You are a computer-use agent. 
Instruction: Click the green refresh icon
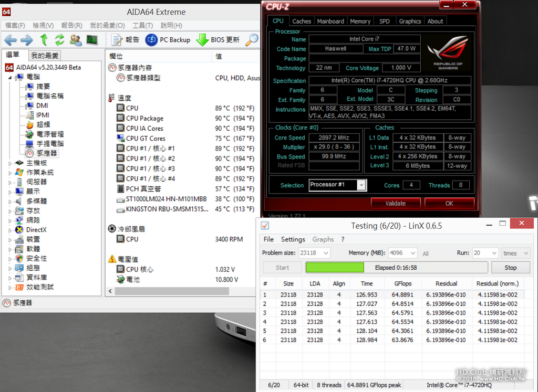point(60,40)
